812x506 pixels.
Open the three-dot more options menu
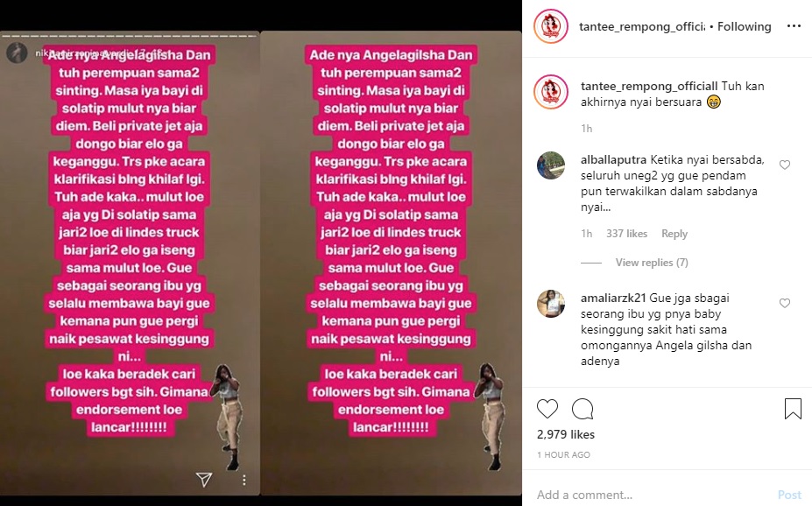794,26
